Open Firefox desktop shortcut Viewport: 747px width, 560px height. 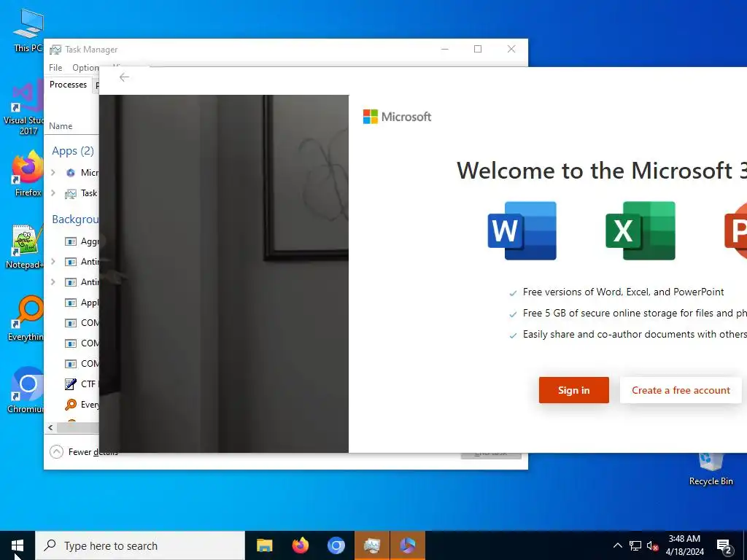click(28, 174)
